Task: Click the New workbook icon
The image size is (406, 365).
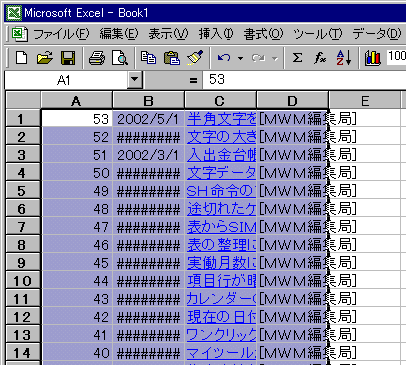Action: click(21, 58)
